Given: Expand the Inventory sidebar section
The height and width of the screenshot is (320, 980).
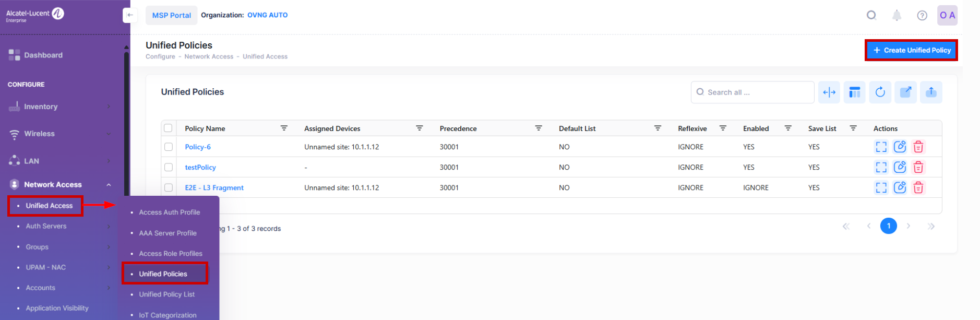Looking at the screenshot, I should tap(109, 106).
